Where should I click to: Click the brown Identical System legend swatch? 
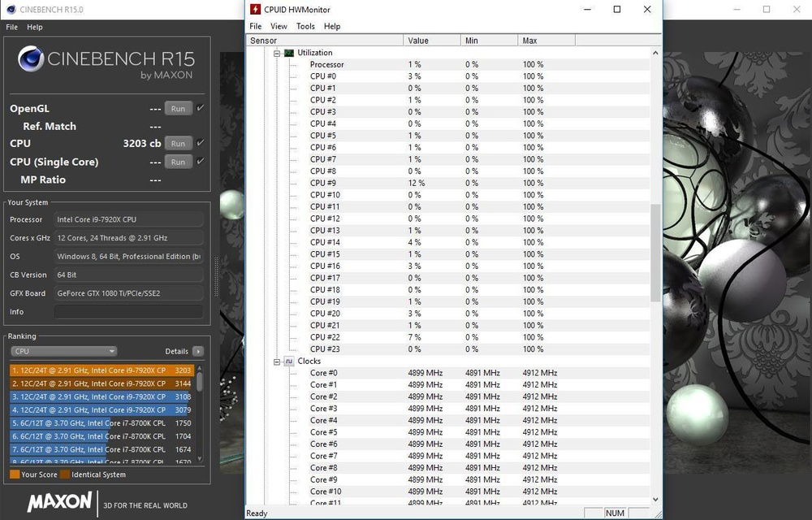point(65,474)
